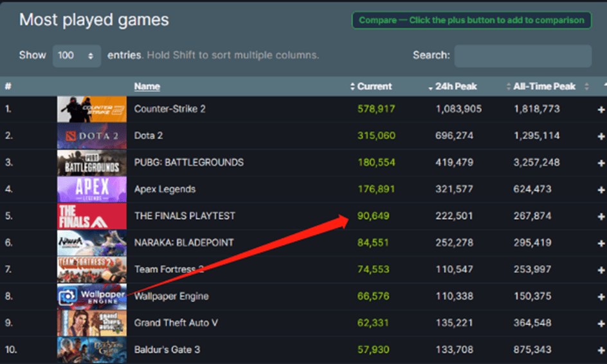The image size is (607, 364).
Task: Select current players value 62,331
Action: [x=373, y=323]
